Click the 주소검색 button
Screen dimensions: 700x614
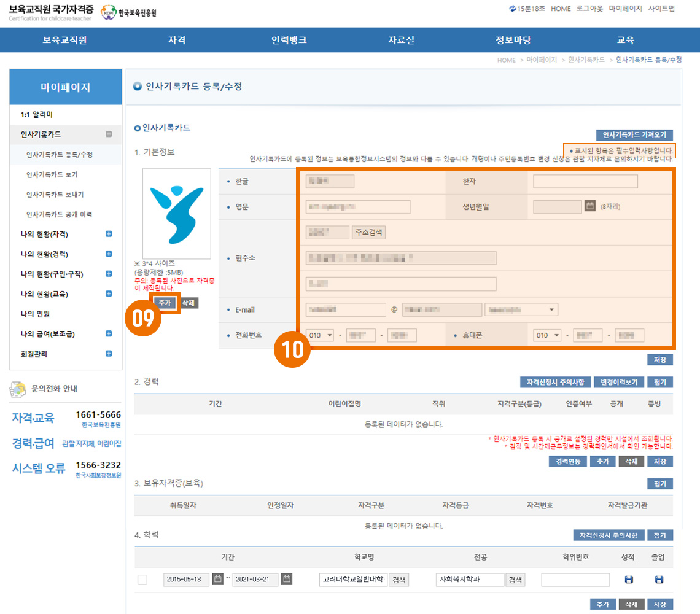pyautogui.click(x=368, y=232)
